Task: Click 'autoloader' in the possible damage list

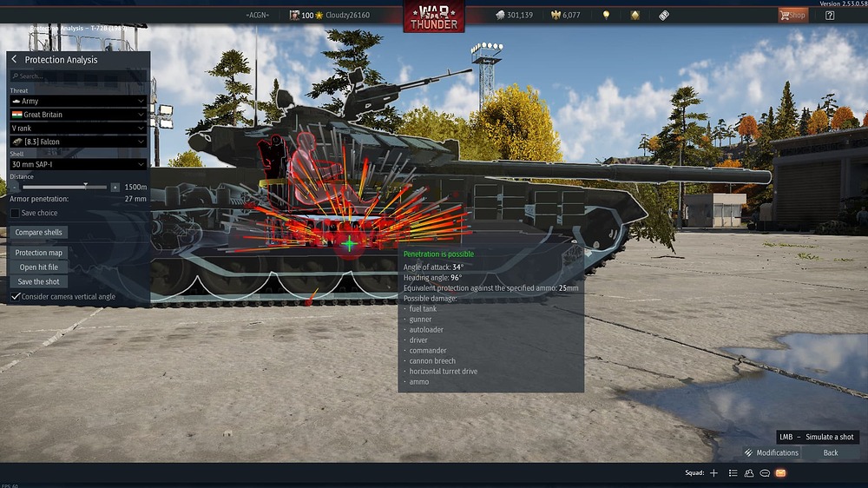Action: coord(425,330)
